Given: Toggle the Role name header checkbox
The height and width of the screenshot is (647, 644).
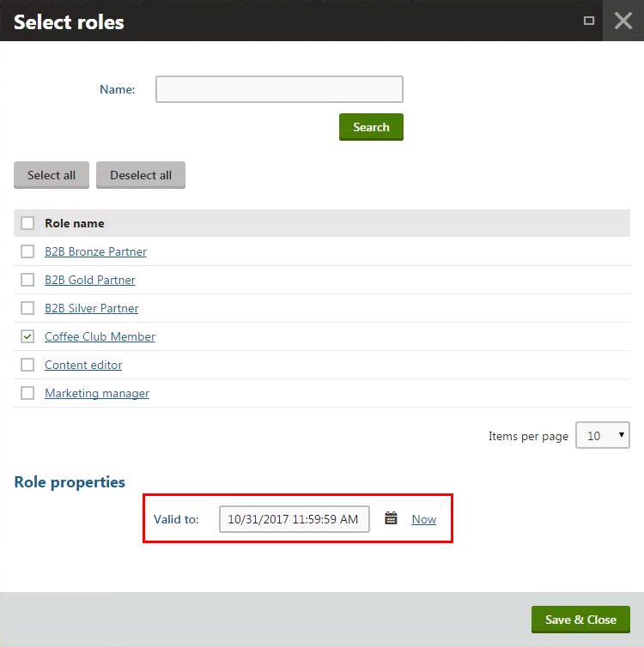Looking at the screenshot, I should click(27, 223).
